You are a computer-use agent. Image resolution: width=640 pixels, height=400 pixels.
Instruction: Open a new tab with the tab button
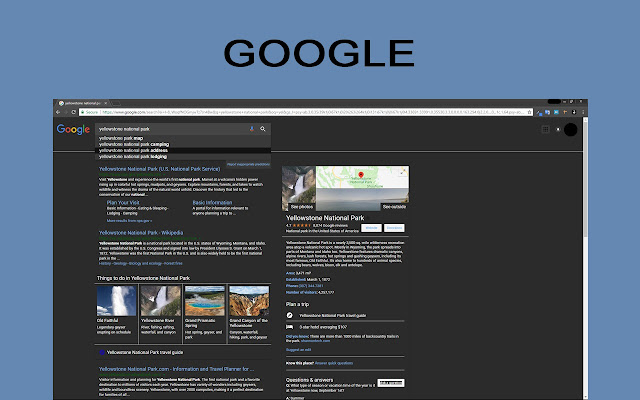tap(116, 103)
